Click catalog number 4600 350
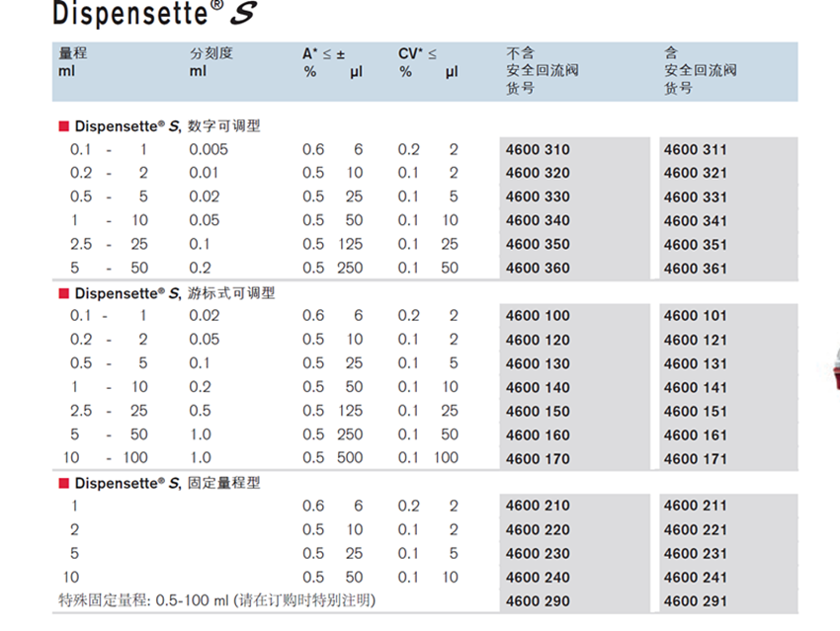The width and height of the screenshot is (840, 631). click(x=538, y=245)
